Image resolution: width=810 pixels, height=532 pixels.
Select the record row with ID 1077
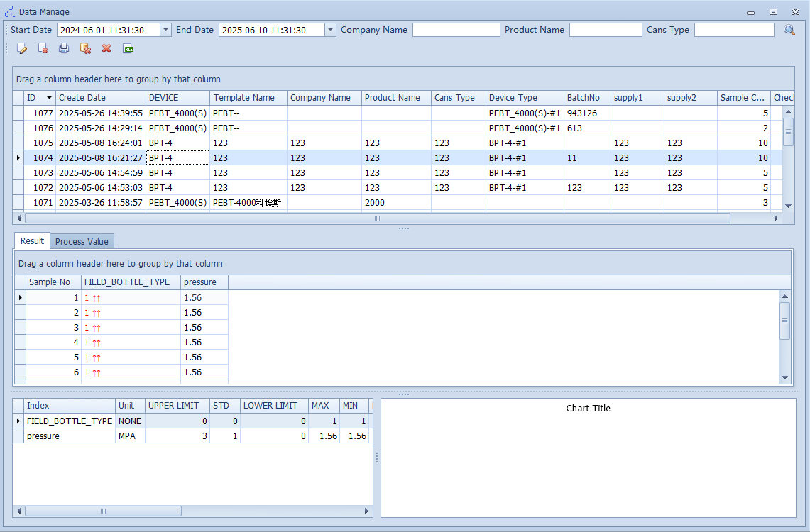(397, 113)
